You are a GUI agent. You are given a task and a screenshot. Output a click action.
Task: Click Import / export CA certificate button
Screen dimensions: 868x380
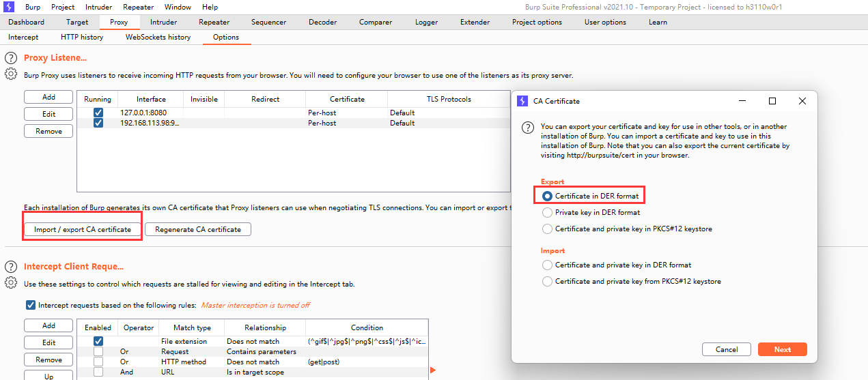[83, 229]
